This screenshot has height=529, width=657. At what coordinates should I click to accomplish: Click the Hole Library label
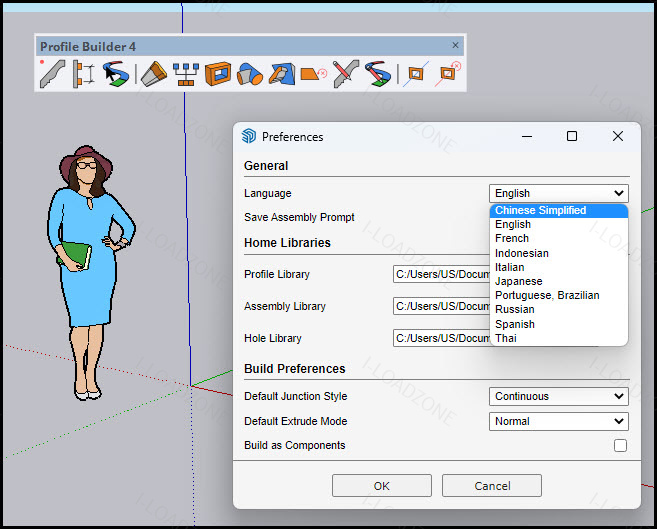tap(273, 338)
